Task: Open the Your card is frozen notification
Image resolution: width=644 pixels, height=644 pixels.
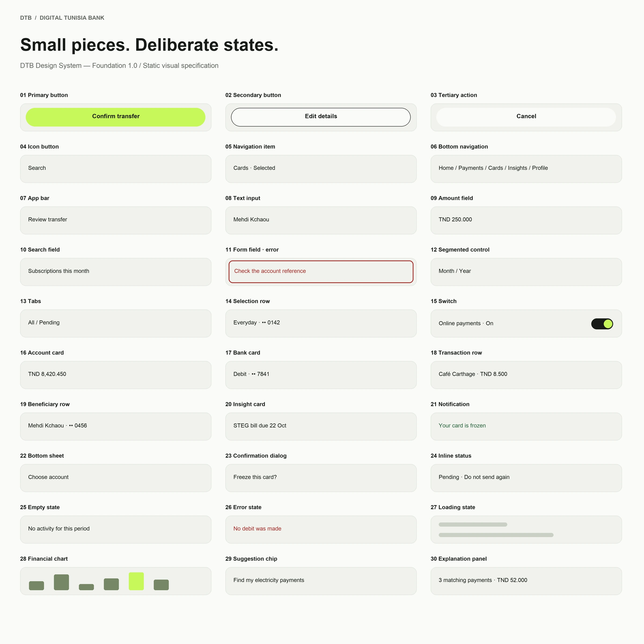Action: [x=526, y=426]
